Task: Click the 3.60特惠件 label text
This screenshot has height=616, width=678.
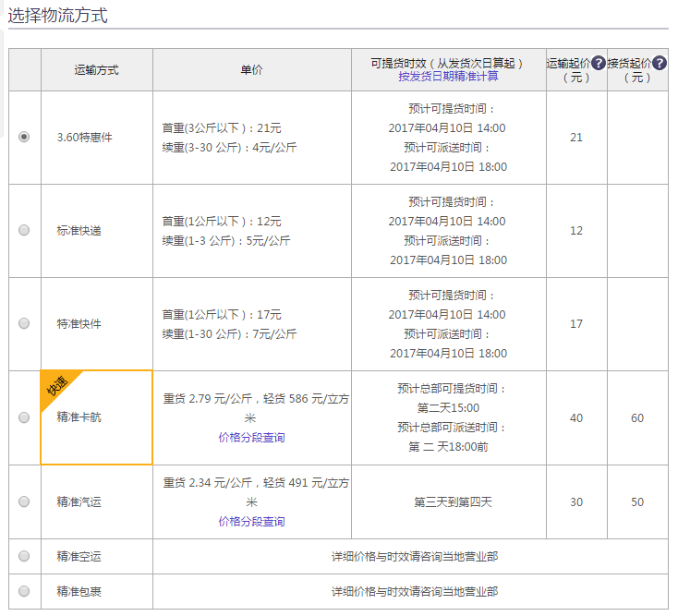Action: [x=84, y=138]
